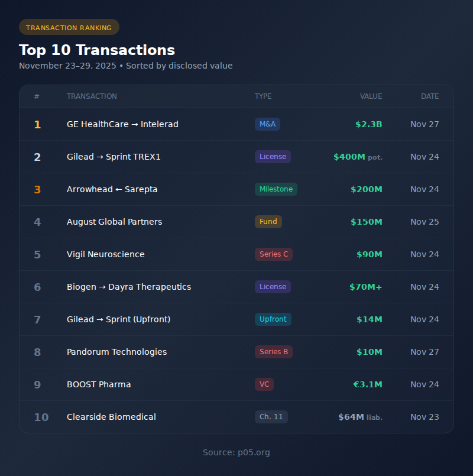473x476 pixels.
Task: Click the Transaction Ranking badge
Action: point(69,27)
